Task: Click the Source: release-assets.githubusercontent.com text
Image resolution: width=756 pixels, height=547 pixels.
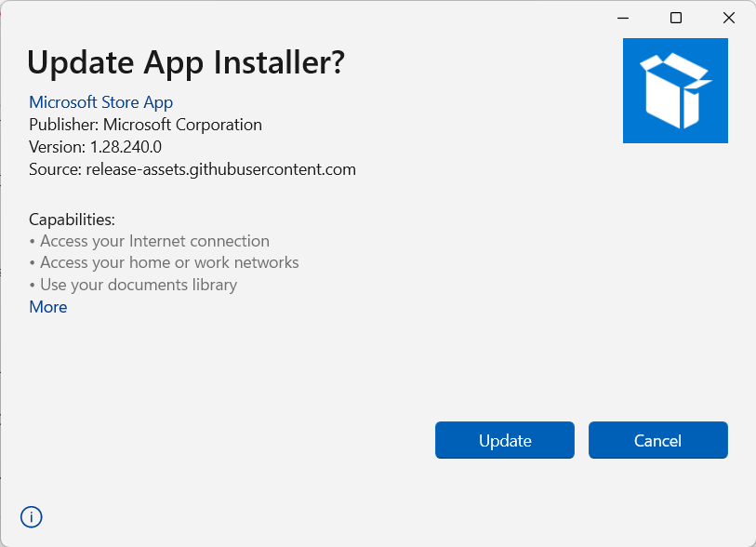Action: [192, 169]
